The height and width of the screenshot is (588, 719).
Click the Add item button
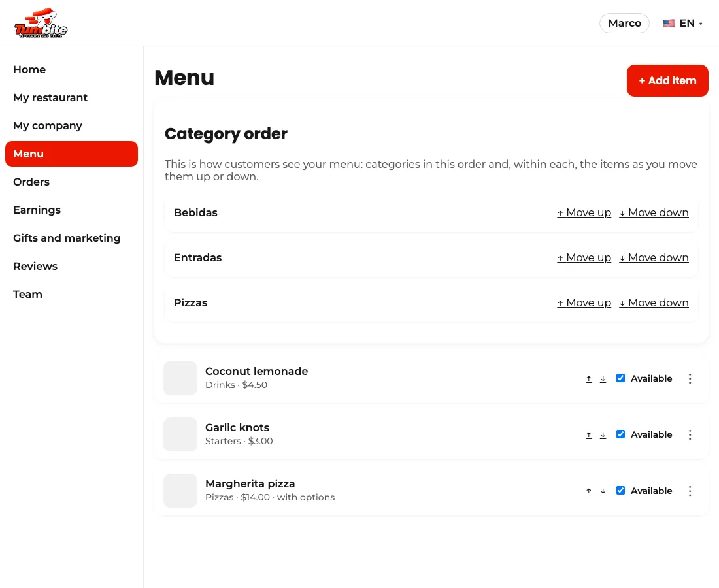coord(667,80)
